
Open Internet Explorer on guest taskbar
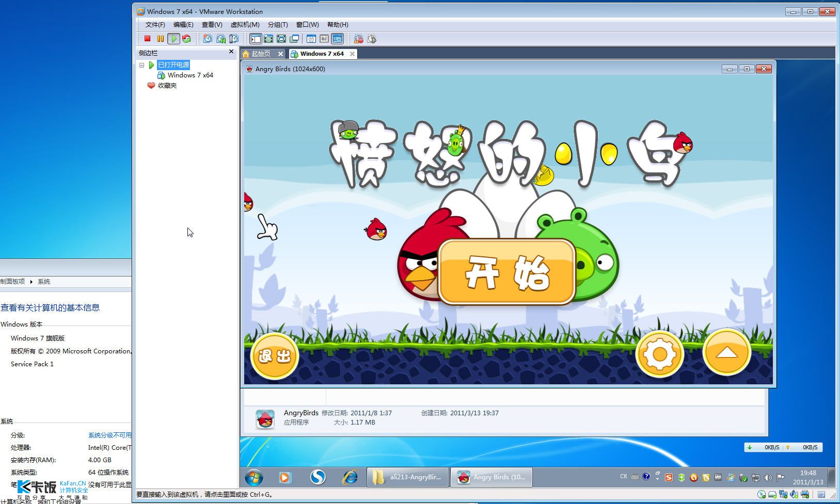pos(350,477)
